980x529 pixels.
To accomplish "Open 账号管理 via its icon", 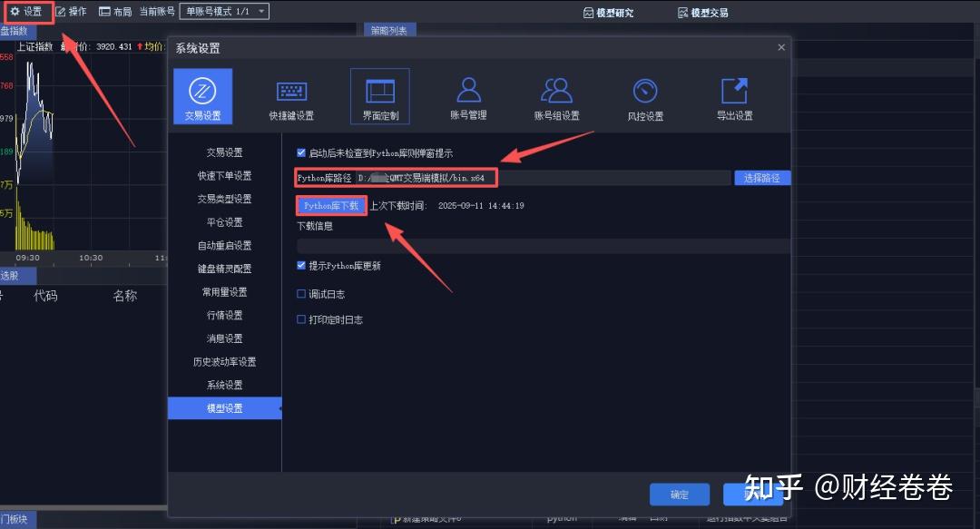I will [x=467, y=94].
